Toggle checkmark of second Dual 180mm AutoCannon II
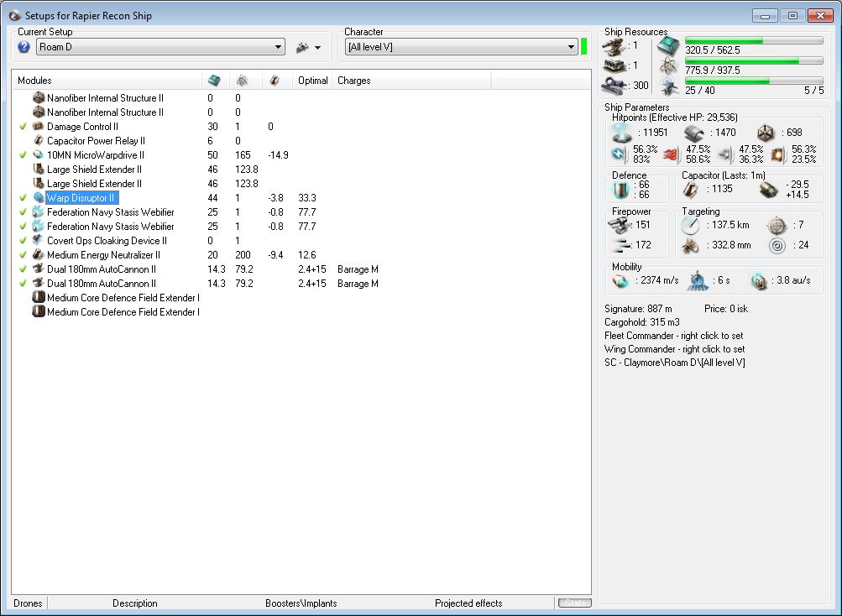The image size is (842, 616). [23, 283]
